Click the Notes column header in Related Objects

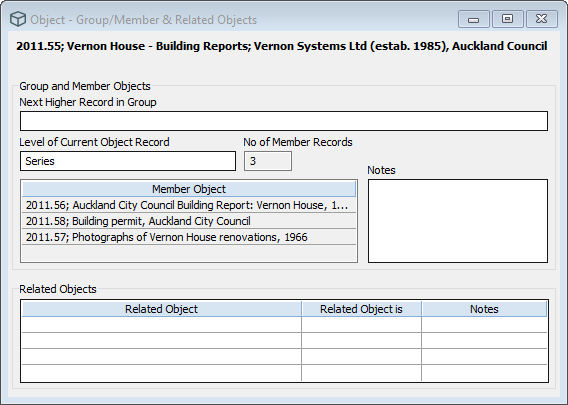point(484,309)
